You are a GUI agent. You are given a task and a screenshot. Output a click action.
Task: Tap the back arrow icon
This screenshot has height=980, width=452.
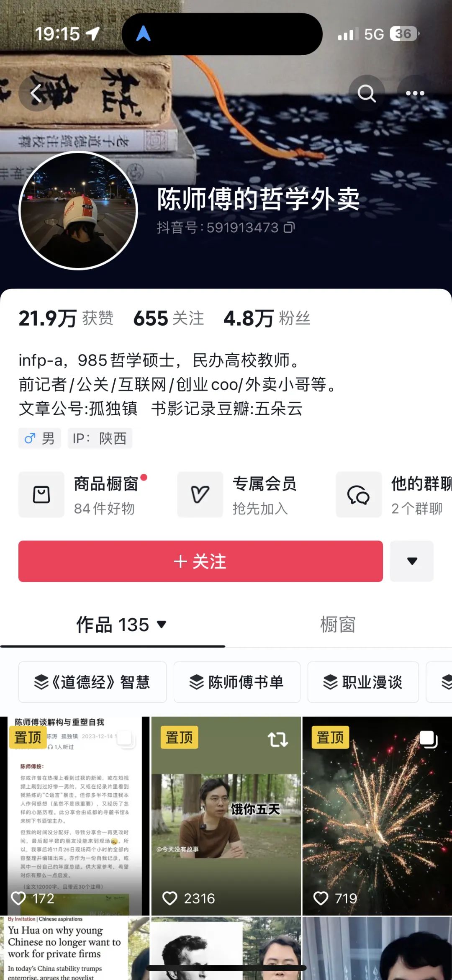pyautogui.click(x=36, y=93)
